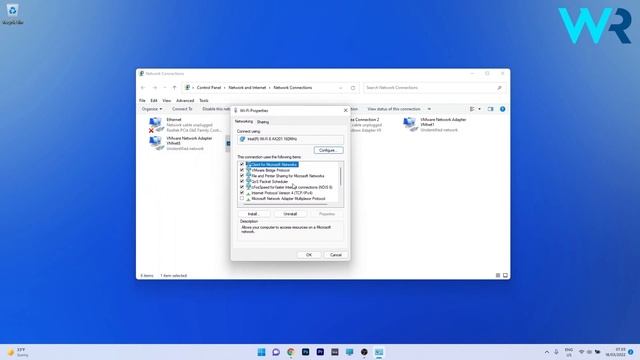The image size is (640, 360).
Task: Open recent locations dropdown chevron
Action: click(x=164, y=88)
